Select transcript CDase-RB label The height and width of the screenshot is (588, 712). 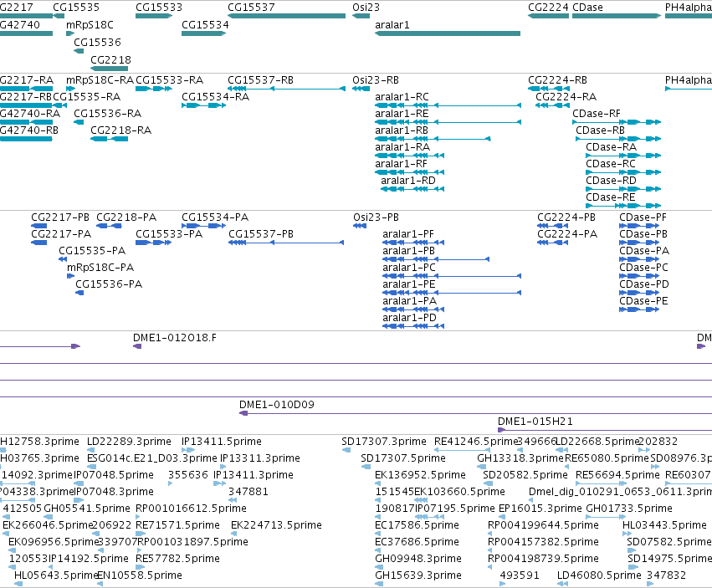[x=600, y=130]
